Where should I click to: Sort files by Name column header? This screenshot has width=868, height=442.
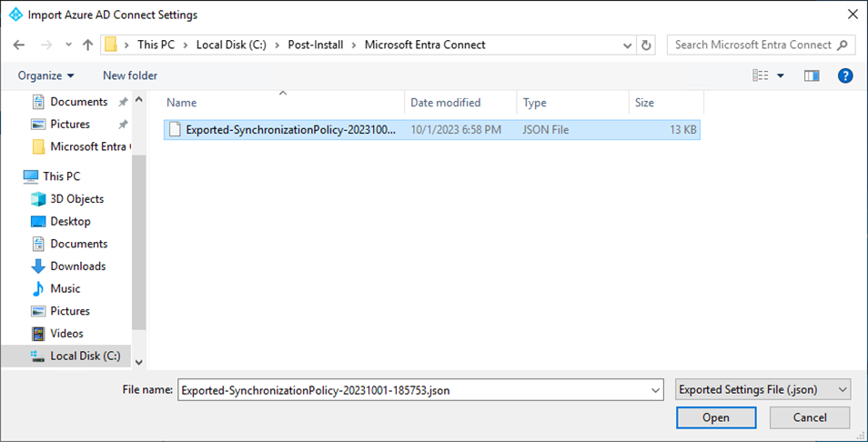tap(182, 103)
